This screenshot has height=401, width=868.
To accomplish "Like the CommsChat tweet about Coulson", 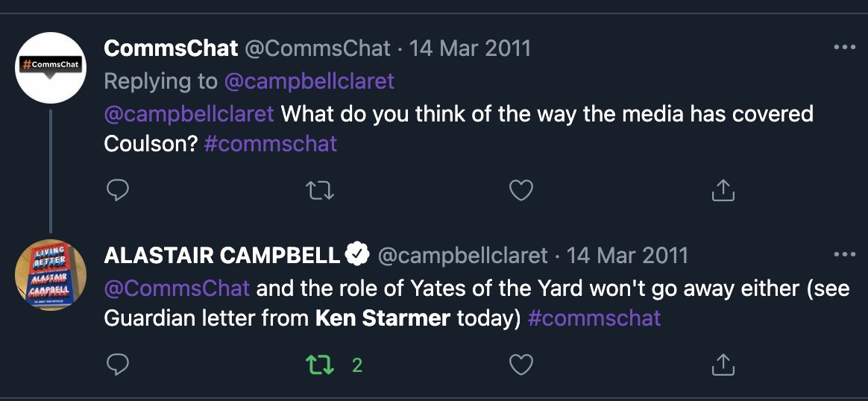I will pos(521,192).
